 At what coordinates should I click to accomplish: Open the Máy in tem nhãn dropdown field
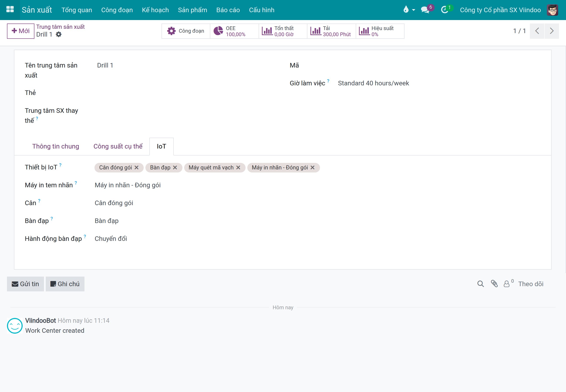tap(128, 185)
